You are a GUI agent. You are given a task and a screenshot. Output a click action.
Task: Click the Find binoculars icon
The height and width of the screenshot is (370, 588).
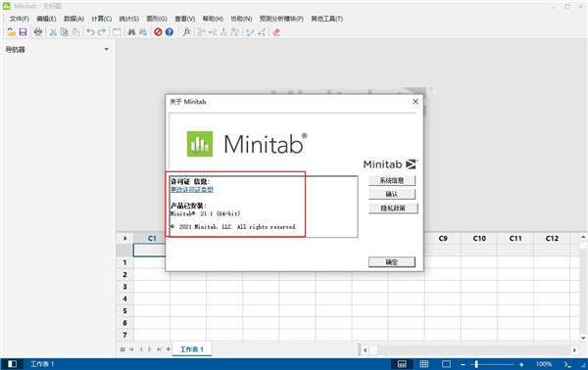click(131, 32)
